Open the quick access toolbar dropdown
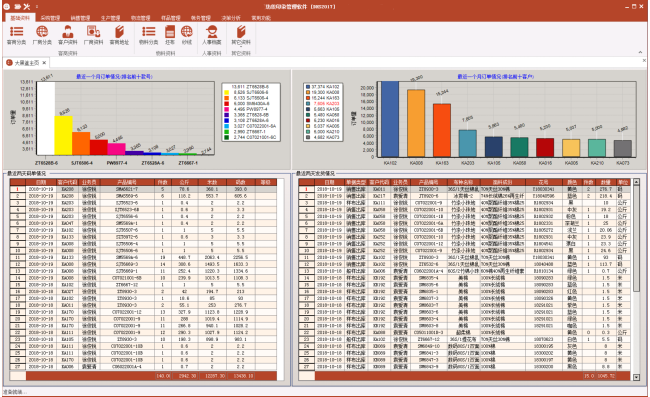 (37, 7)
